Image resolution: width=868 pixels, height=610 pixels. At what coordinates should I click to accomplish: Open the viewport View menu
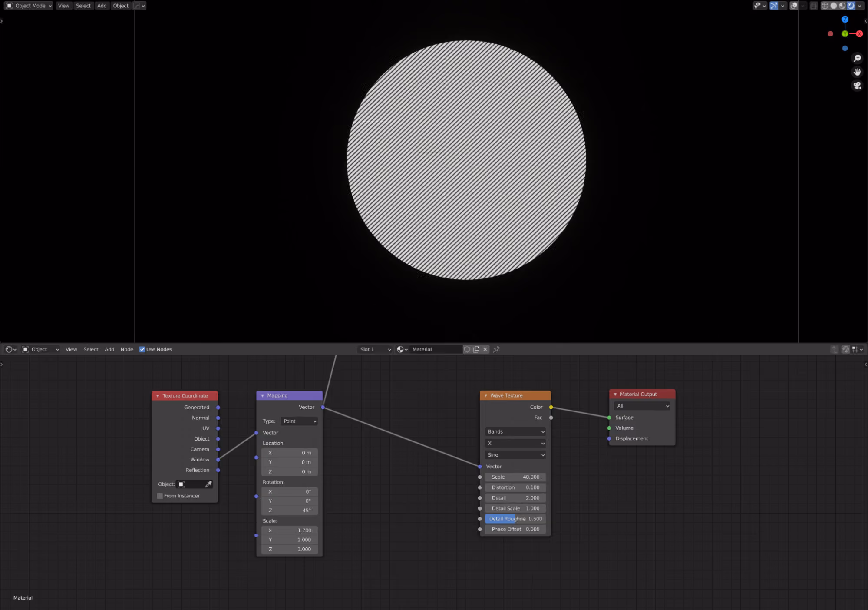pyautogui.click(x=63, y=6)
